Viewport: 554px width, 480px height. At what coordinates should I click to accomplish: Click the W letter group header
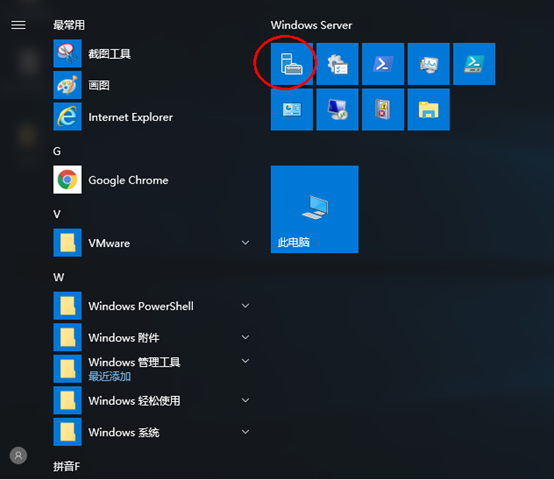(59, 277)
